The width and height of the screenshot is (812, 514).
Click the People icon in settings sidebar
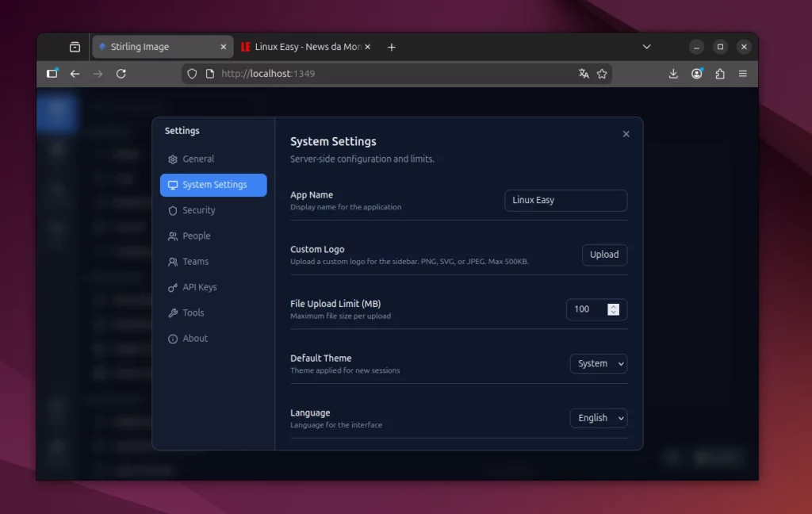point(173,236)
